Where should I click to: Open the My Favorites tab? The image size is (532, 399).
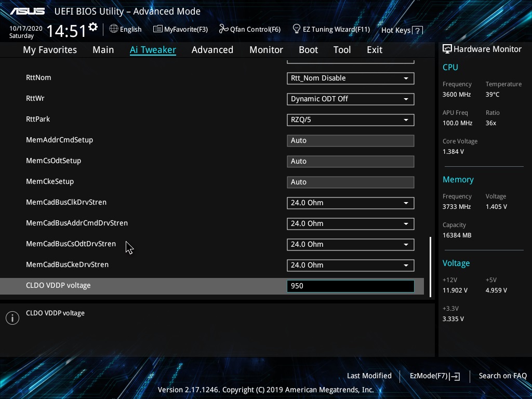50,50
